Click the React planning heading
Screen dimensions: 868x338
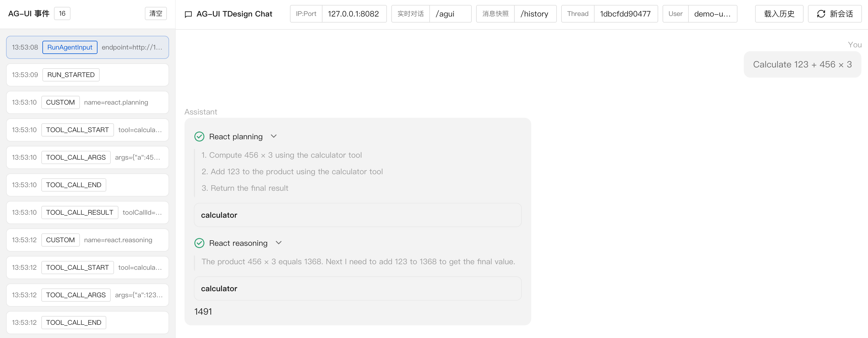pyautogui.click(x=235, y=136)
